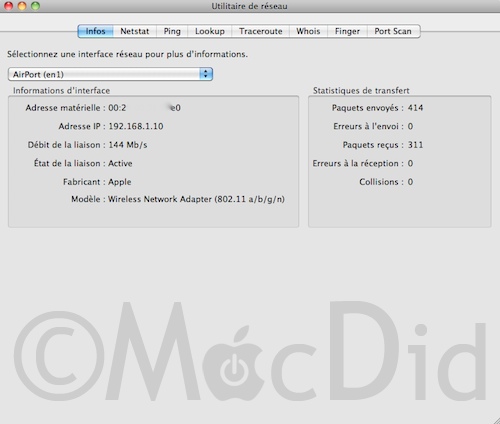Go to the Traceroute tab

click(x=260, y=31)
